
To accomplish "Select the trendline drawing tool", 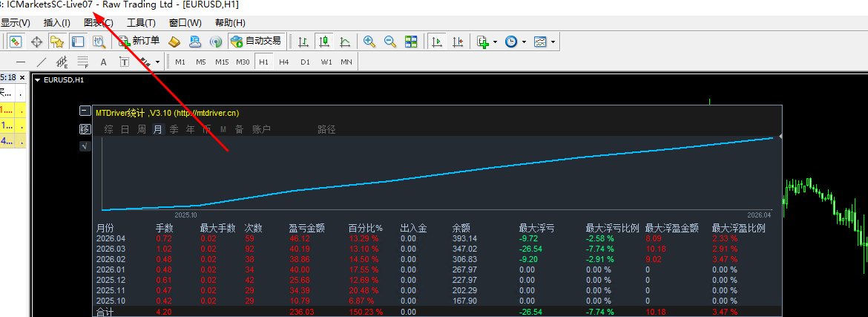I will point(41,62).
